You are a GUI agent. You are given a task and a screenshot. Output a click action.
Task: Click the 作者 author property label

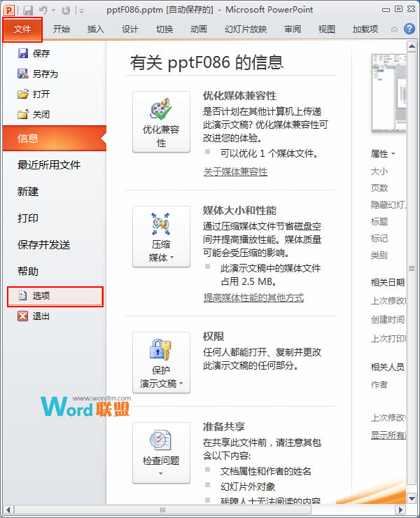pyautogui.click(x=379, y=384)
